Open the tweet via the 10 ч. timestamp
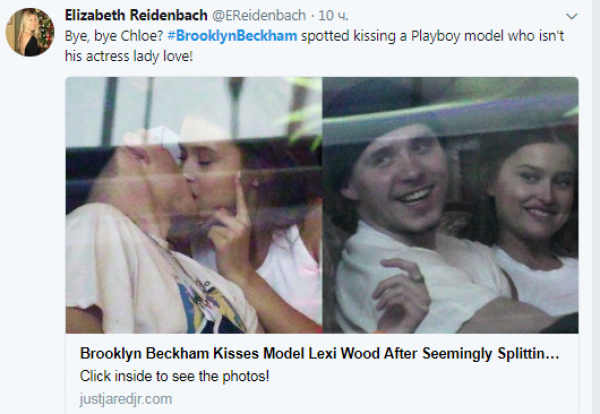600x414 pixels. point(333,15)
